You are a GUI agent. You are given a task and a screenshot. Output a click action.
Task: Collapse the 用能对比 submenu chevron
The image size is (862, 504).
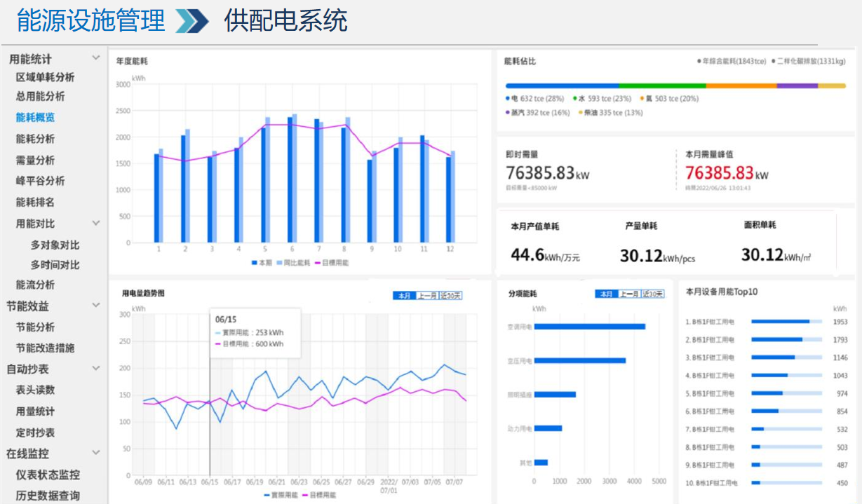96,223
